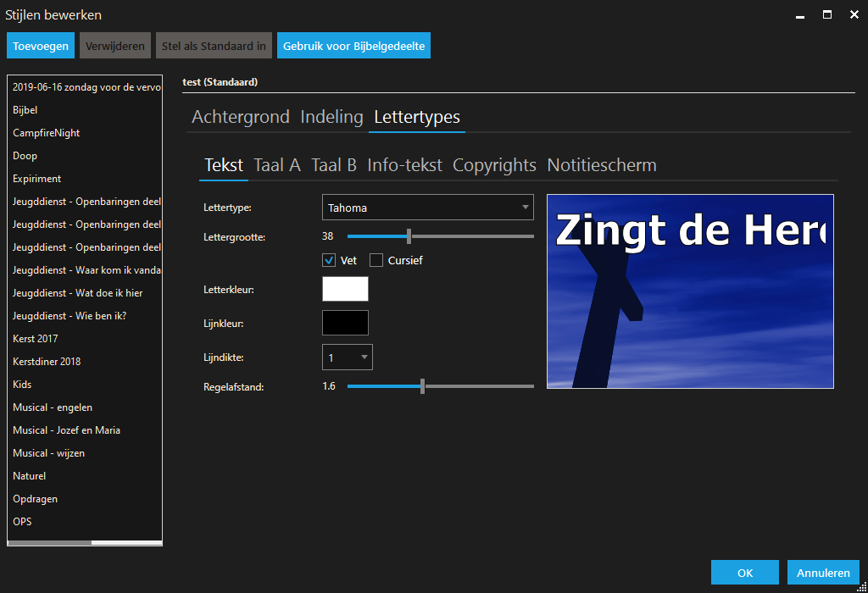The width and height of the screenshot is (868, 593).
Task: Select the Opdragen style
Action: point(85,498)
